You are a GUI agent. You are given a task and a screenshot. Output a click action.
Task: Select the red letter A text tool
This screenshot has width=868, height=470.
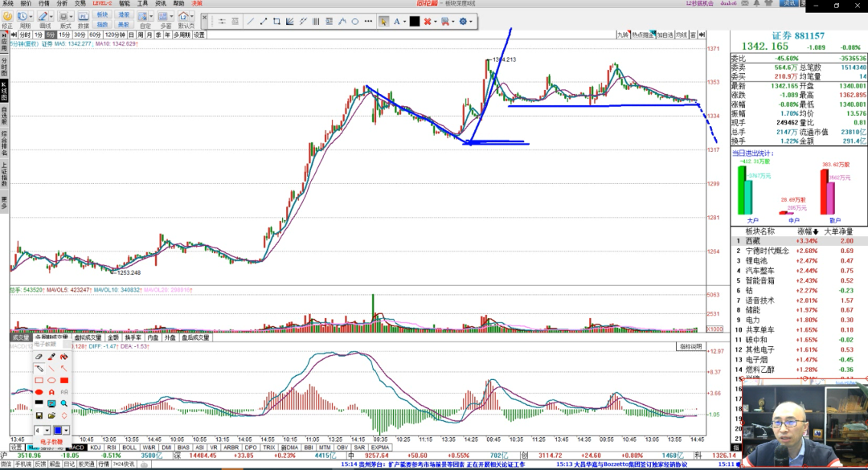pos(51,392)
